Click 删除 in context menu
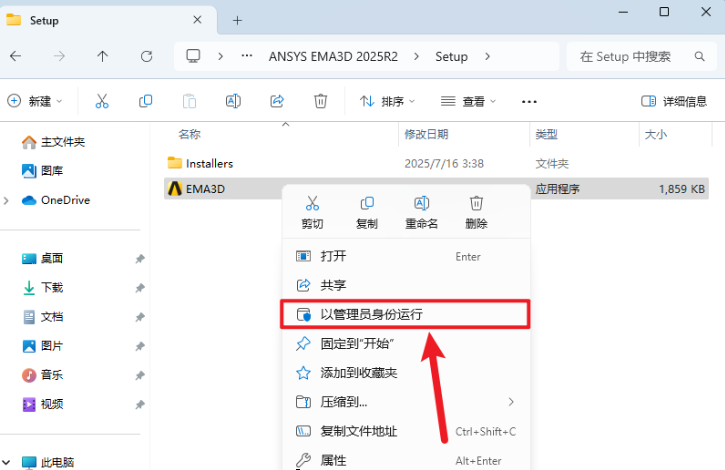This screenshot has width=725, height=470. point(476,212)
